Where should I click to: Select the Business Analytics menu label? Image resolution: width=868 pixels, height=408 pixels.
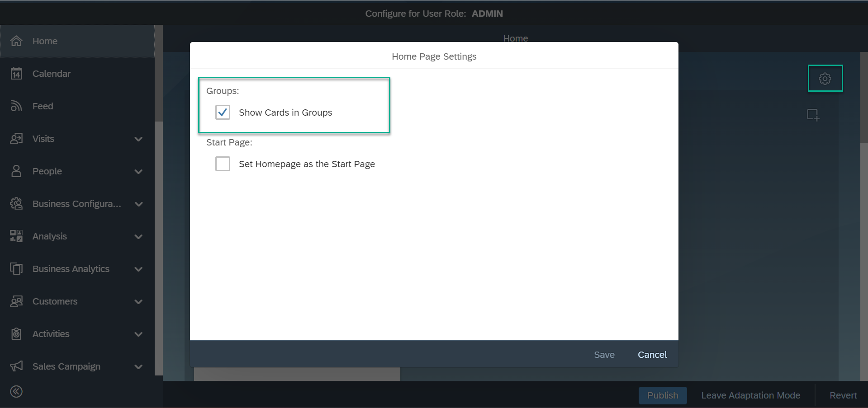pyautogui.click(x=71, y=269)
